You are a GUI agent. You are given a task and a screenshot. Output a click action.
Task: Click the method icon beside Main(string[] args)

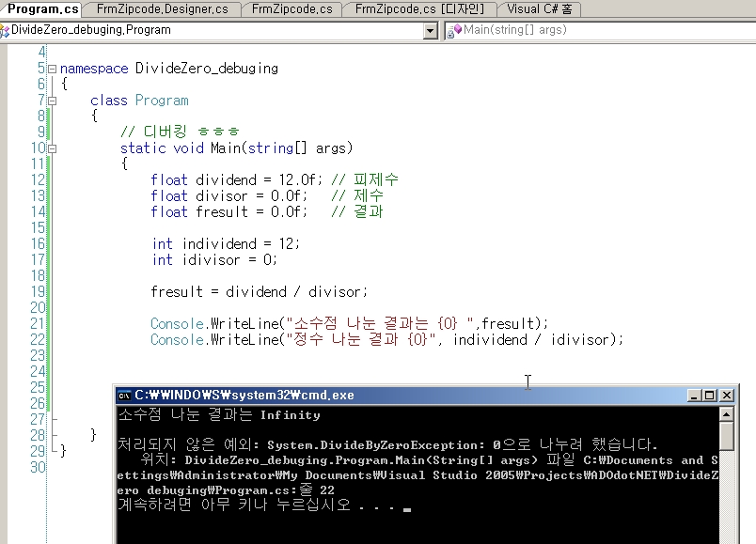coord(454,31)
